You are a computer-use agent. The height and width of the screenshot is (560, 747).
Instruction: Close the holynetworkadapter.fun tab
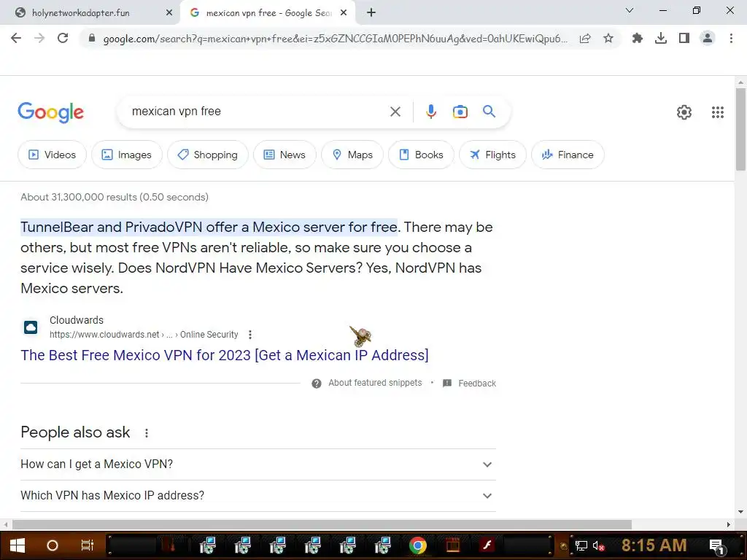[169, 13]
